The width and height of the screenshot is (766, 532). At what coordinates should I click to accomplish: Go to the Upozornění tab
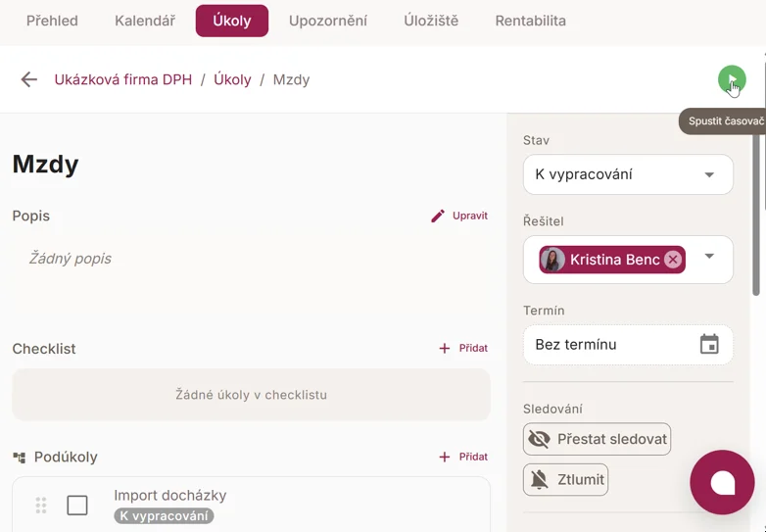pyautogui.click(x=328, y=21)
